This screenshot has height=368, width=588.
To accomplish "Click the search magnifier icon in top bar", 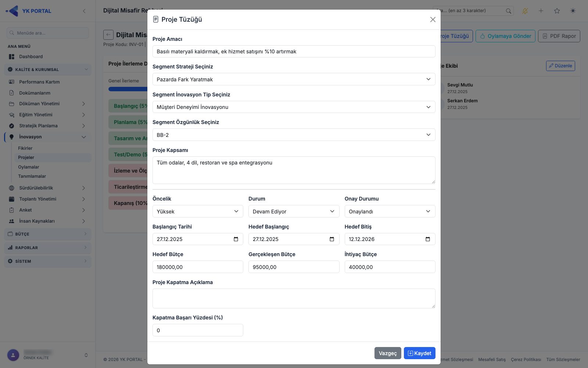I will (x=508, y=11).
